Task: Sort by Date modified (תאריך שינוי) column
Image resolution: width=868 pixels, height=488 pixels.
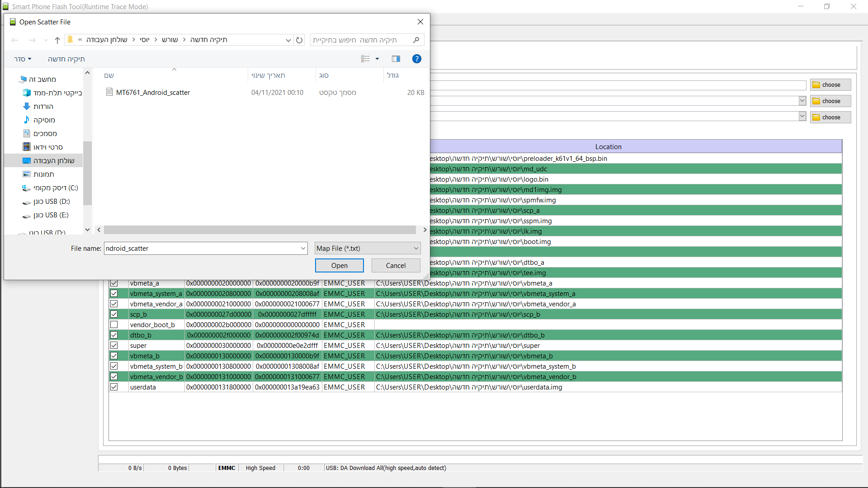Action: pyautogui.click(x=282, y=75)
